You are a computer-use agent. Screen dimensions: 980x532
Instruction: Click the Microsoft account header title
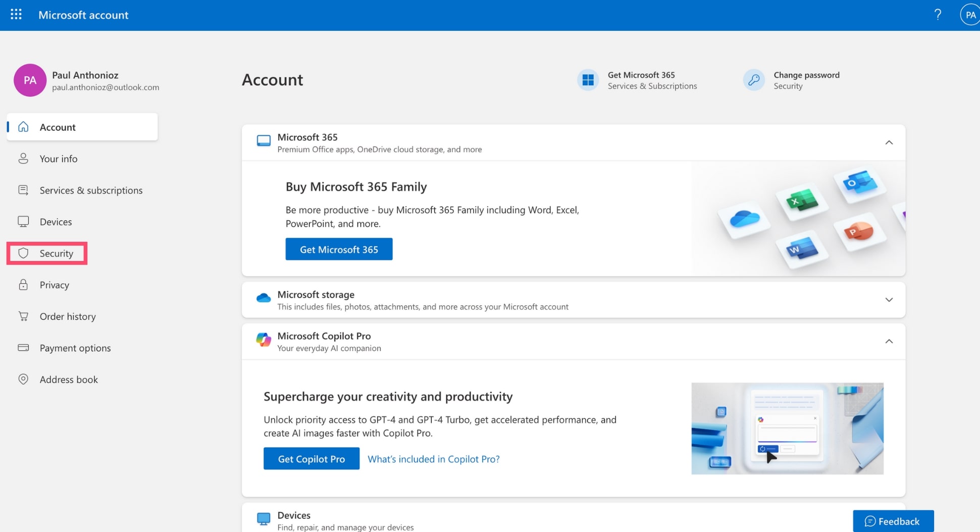(83, 15)
